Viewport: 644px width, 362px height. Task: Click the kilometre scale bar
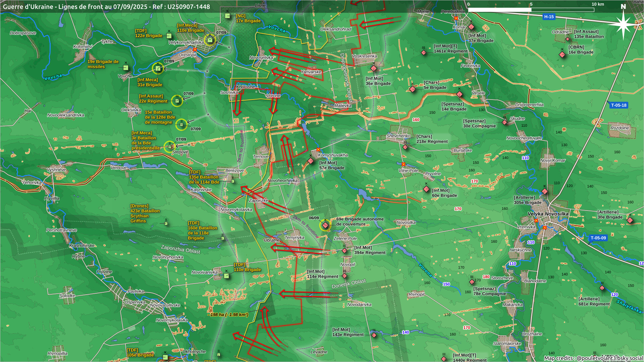(x=531, y=10)
